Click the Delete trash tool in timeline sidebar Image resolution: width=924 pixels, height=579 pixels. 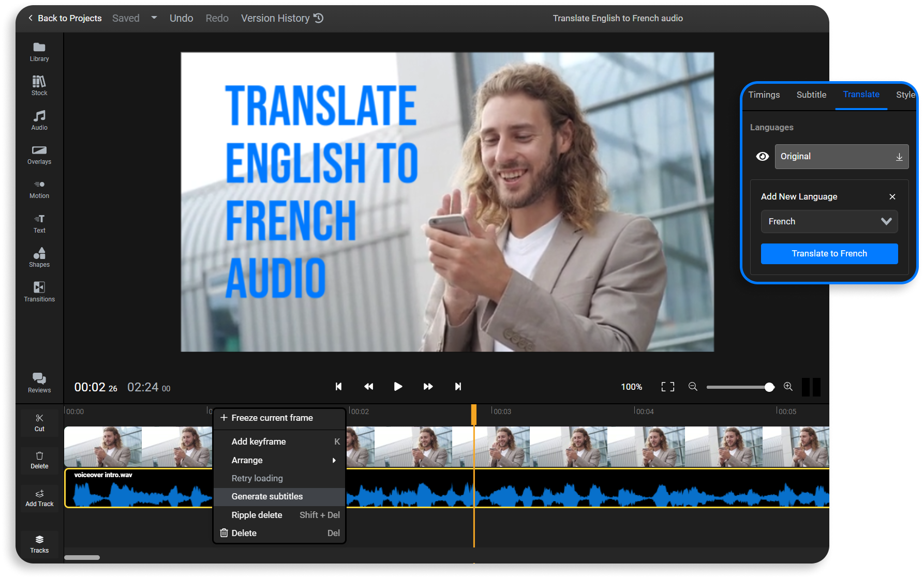click(39, 460)
